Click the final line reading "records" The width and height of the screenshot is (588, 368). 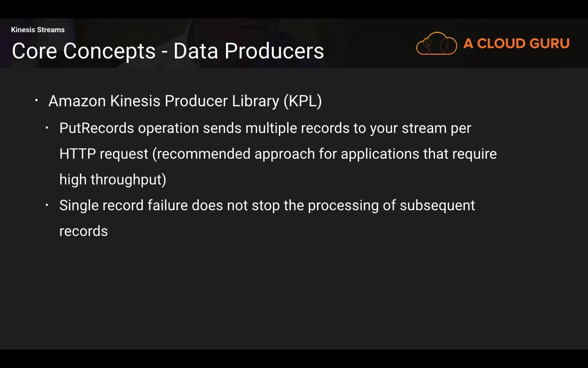(x=84, y=231)
